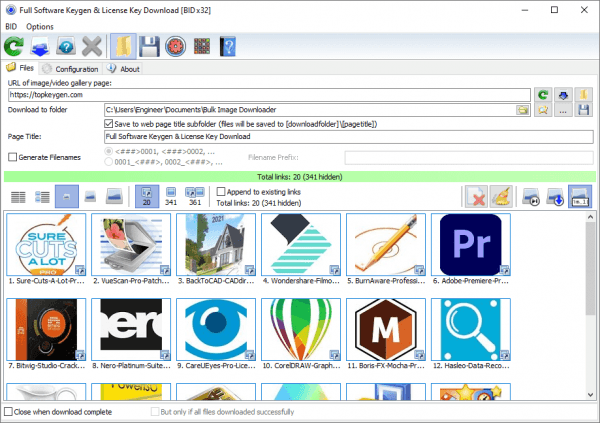Viewport: 600px width, 423px height.
Task: Select the Wondershare-Filmora thumbnail
Action: pyautogui.click(x=301, y=245)
